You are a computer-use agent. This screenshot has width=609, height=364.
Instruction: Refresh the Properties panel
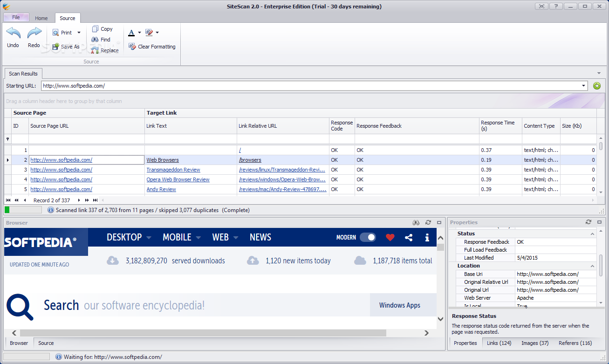tap(588, 222)
